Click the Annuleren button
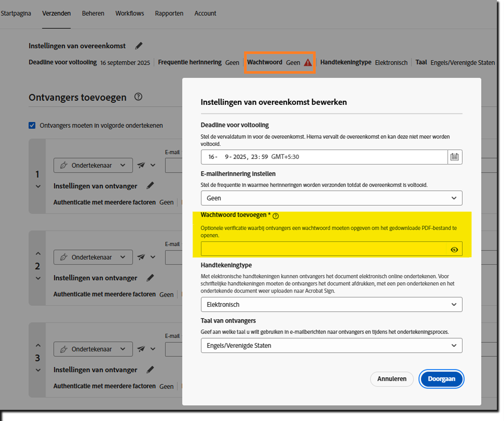This screenshot has width=504, height=421. pos(392,379)
